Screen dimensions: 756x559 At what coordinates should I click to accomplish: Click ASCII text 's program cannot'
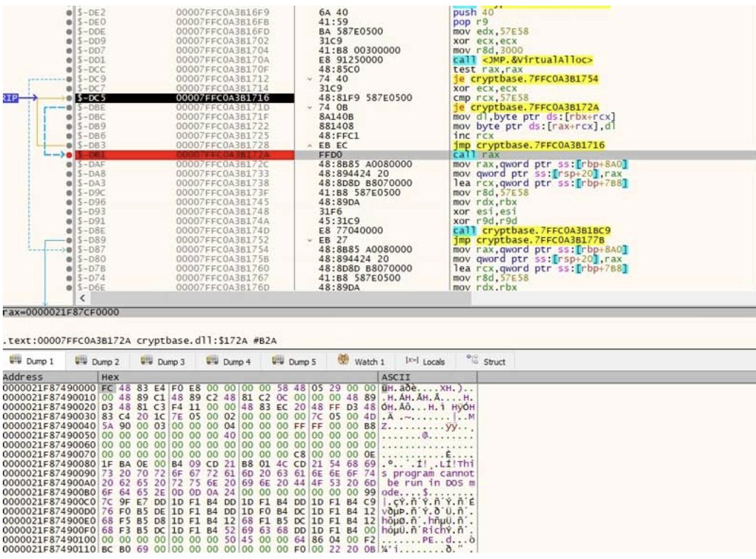pyautogui.click(x=428, y=473)
